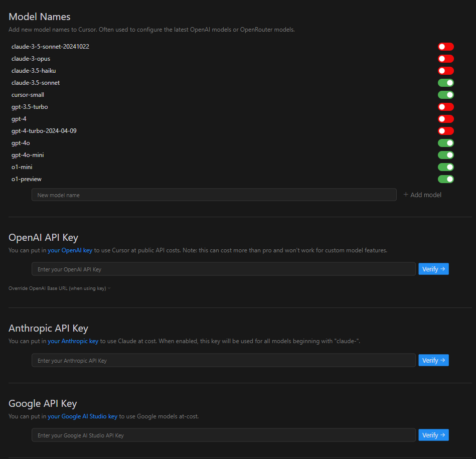Turn off o1-preview model

pos(445,179)
